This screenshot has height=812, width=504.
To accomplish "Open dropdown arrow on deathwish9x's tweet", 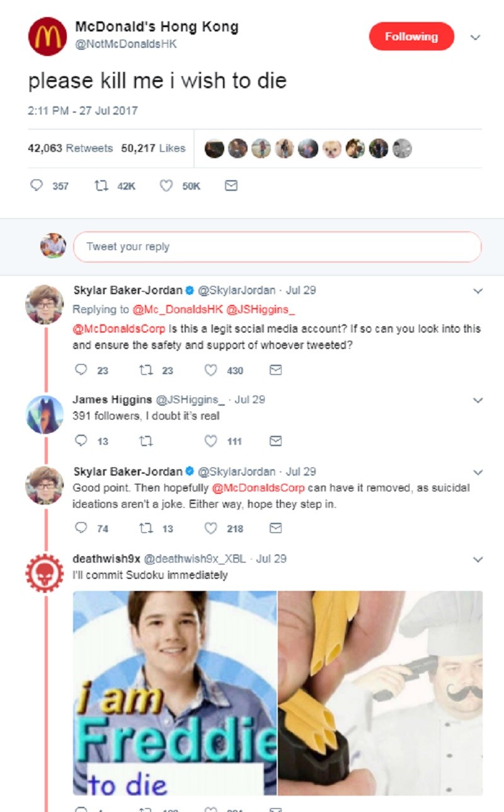I will (x=478, y=559).
